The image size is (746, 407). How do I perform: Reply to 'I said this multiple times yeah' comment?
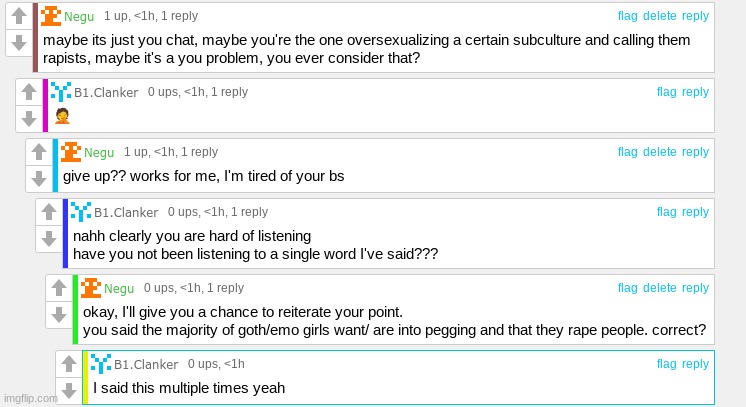click(695, 364)
